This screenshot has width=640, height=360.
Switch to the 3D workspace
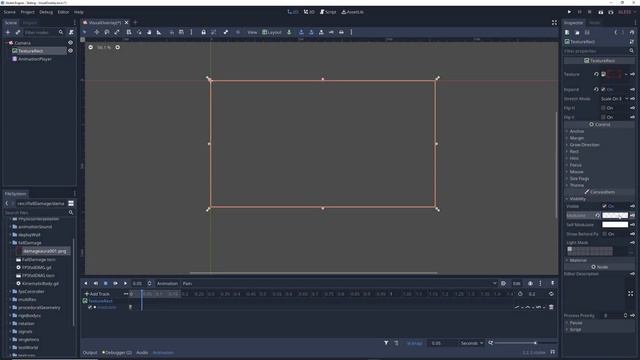pos(309,12)
